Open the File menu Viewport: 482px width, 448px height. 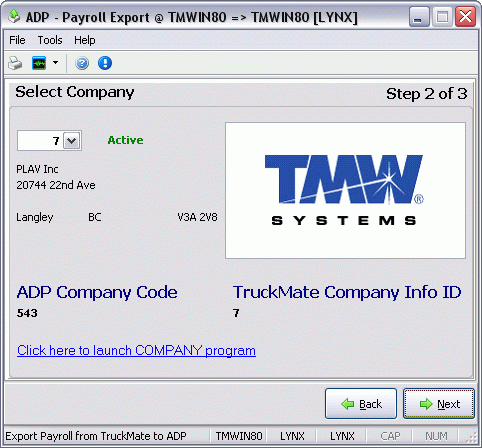(17, 40)
